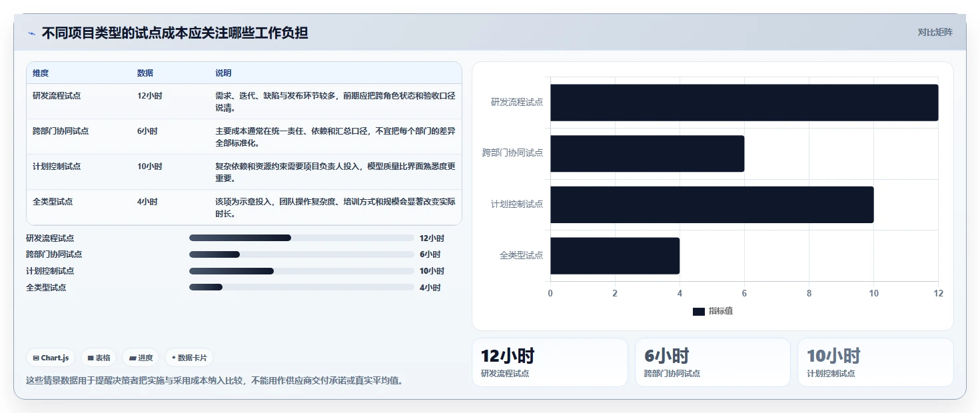Click the 4小时 table cell

(x=147, y=202)
